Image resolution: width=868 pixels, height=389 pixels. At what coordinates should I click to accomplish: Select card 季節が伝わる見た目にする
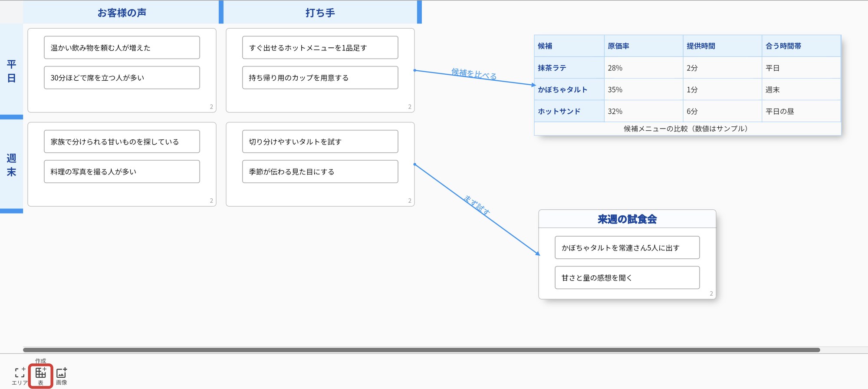pyautogui.click(x=320, y=171)
